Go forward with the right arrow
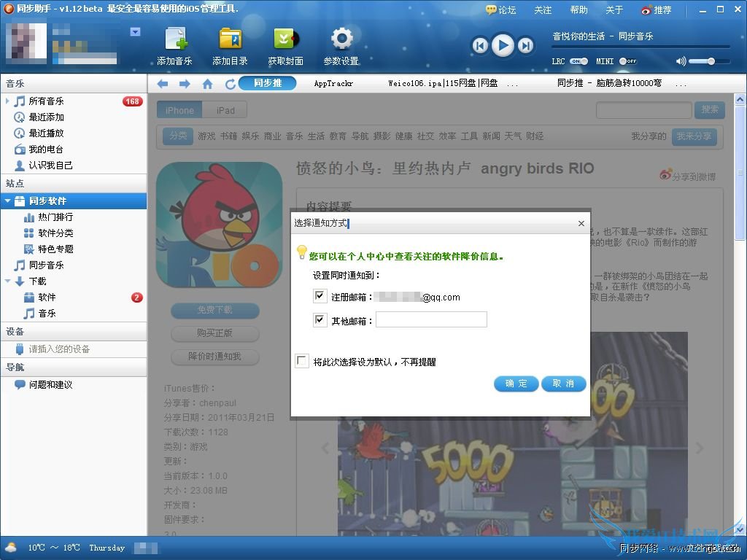Viewport: 747px width, 560px height. coord(185,84)
